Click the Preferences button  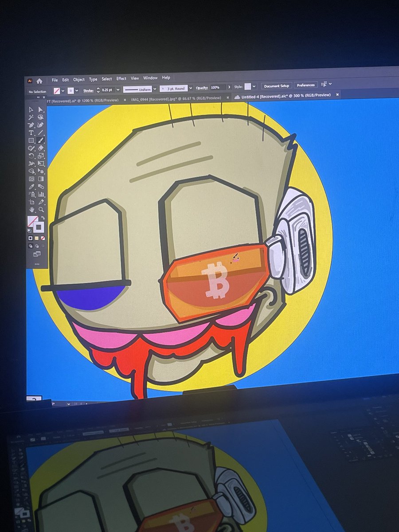pos(306,85)
